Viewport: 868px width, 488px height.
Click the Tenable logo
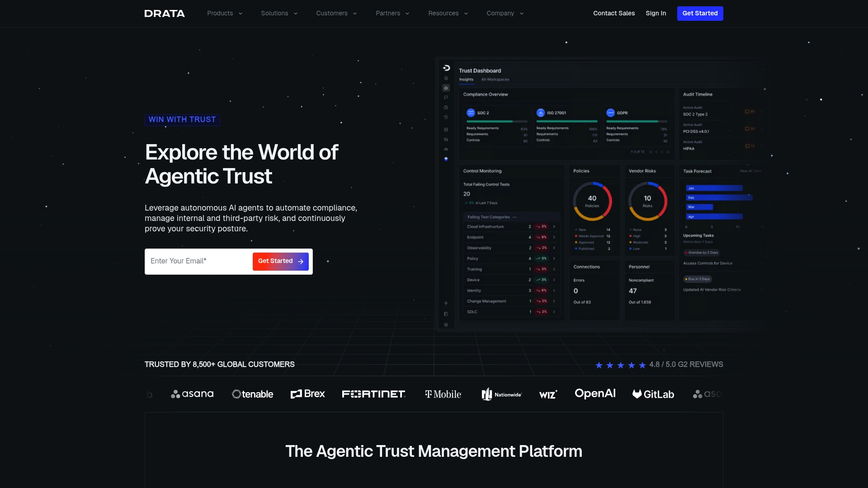pos(253,394)
